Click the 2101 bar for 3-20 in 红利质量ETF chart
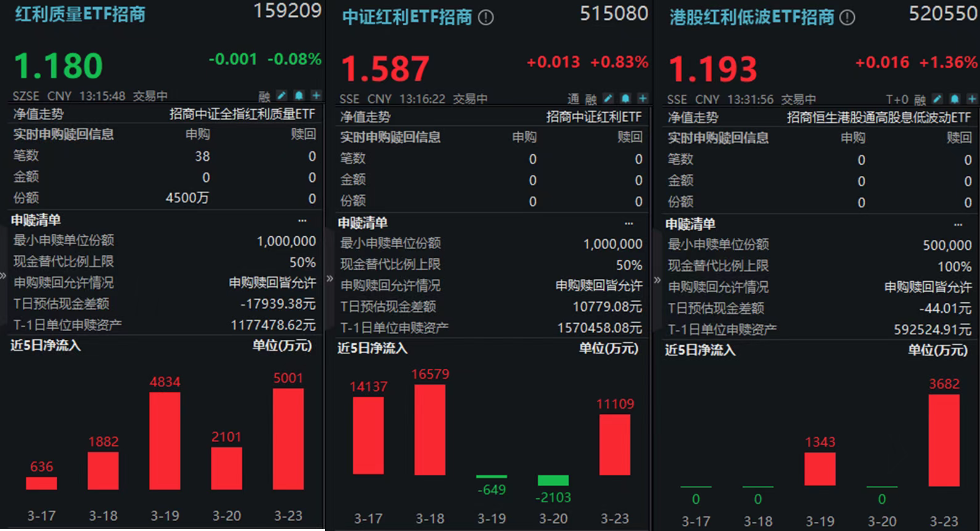 [x=226, y=468]
